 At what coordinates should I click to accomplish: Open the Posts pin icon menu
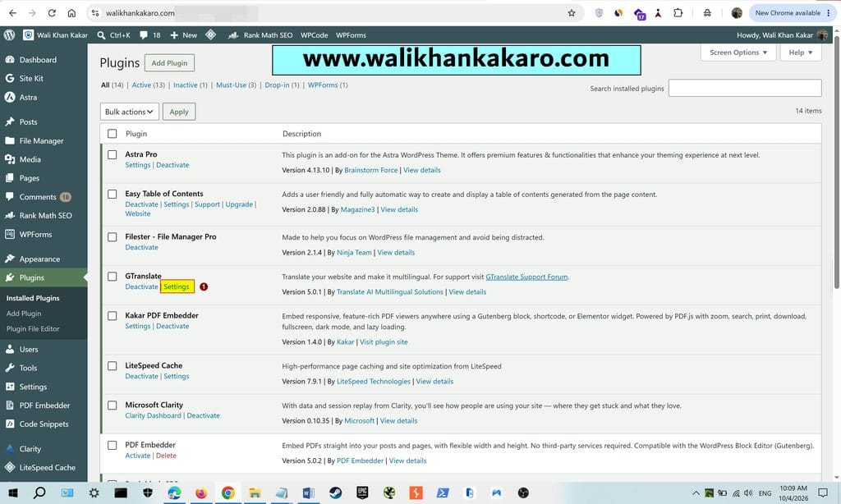coord(10,121)
